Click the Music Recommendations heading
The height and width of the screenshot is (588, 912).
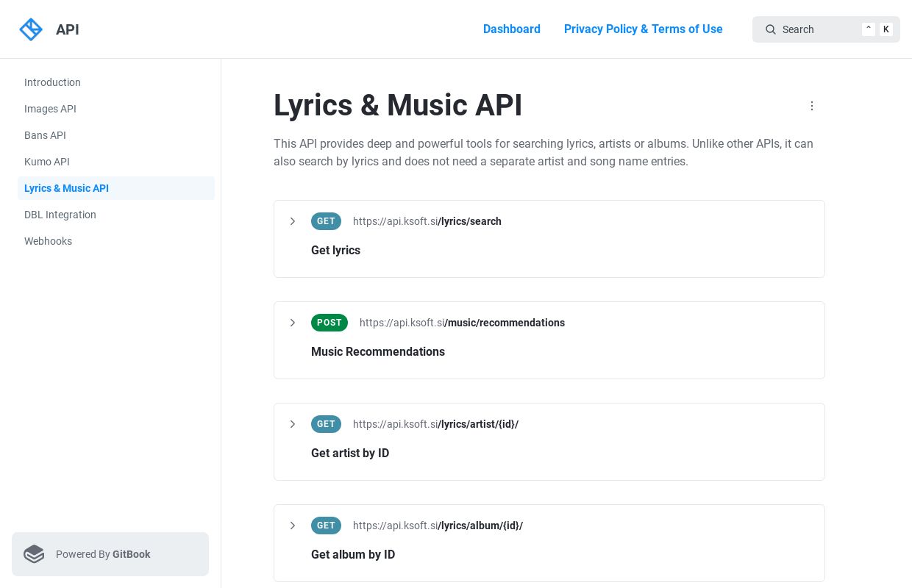point(378,351)
